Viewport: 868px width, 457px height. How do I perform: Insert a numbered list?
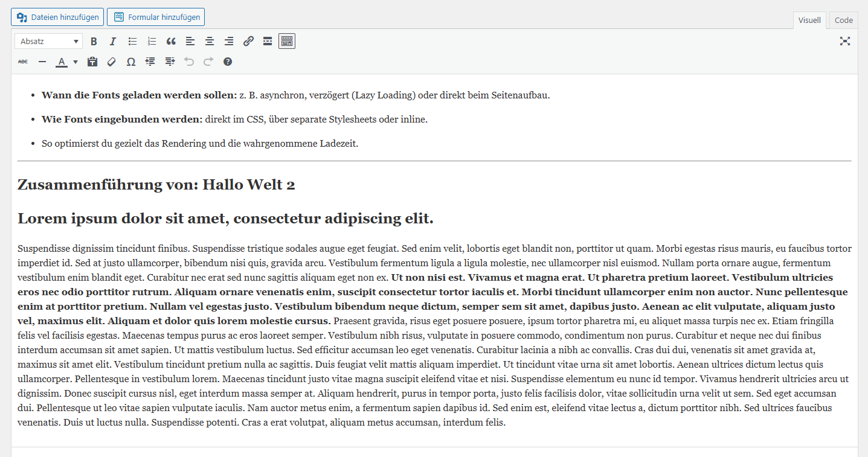click(x=152, y=42)
